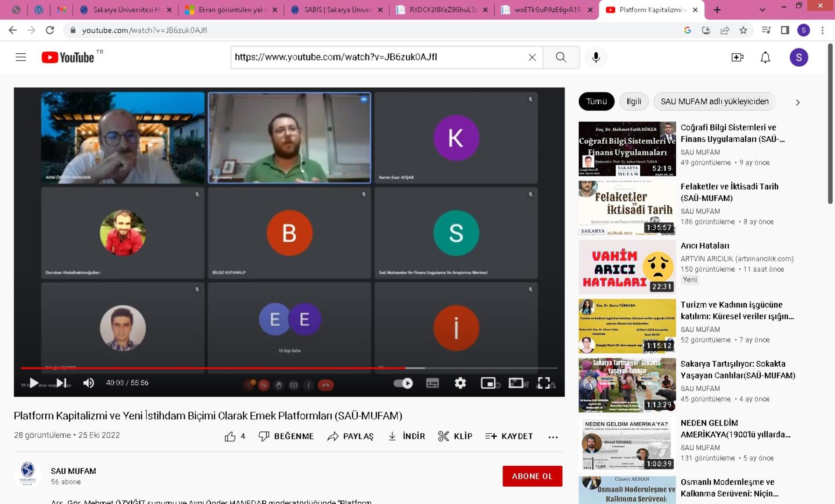Play the paused video
835x504 pixels.
(34, 383)
